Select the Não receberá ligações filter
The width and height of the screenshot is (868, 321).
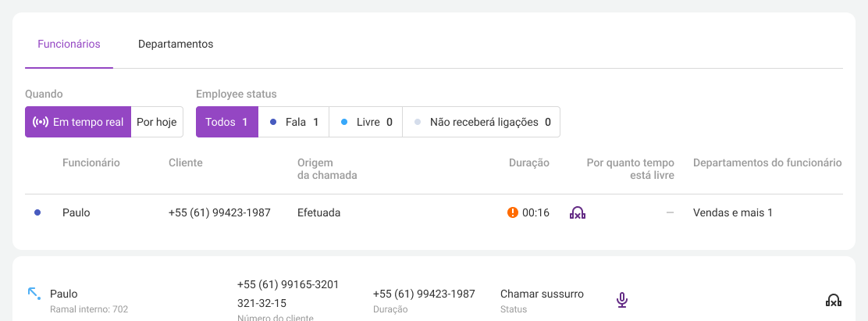[481, 122]
